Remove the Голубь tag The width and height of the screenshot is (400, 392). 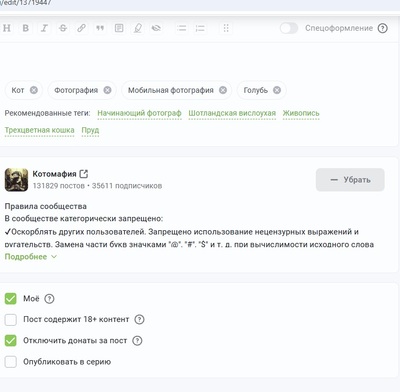277,90
